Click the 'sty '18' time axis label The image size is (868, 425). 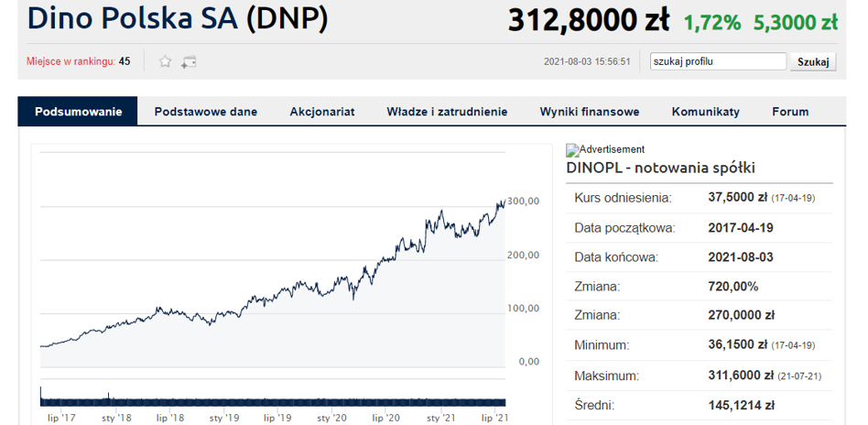coord(116,418)
